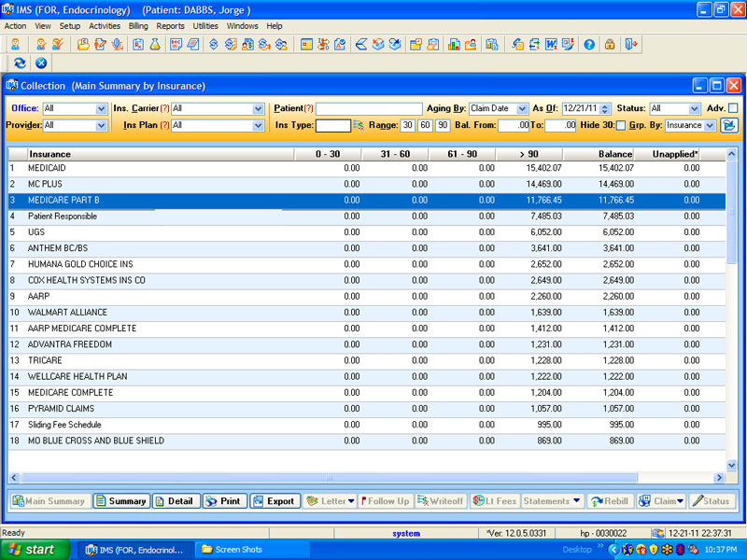Open the Utilities menu
The height and width of the screenshot is (560, 747).
205,26
